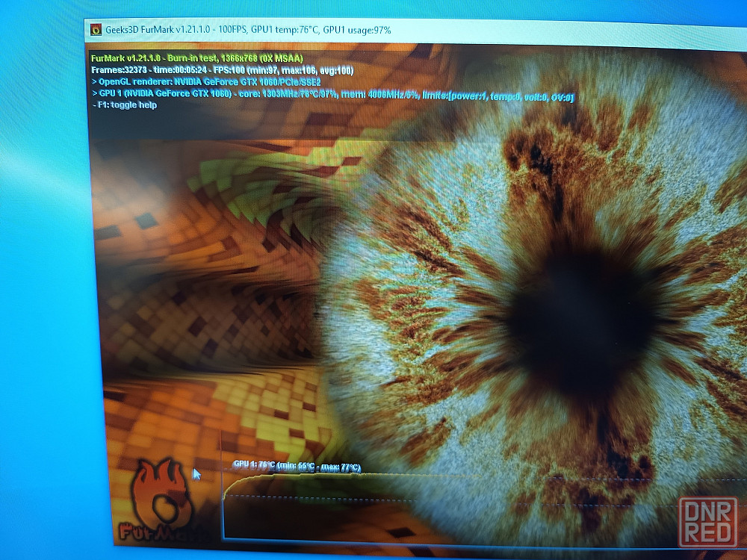This screenshot has height=560, width=747.
Task: Click the "GPU 1: 76°C" graph label
Action: click(254, 464)
